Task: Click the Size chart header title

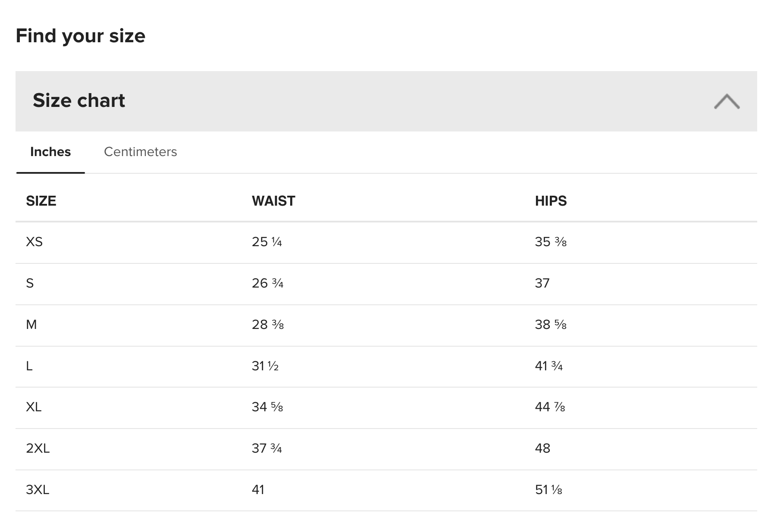Action: [x=79, y=100]
